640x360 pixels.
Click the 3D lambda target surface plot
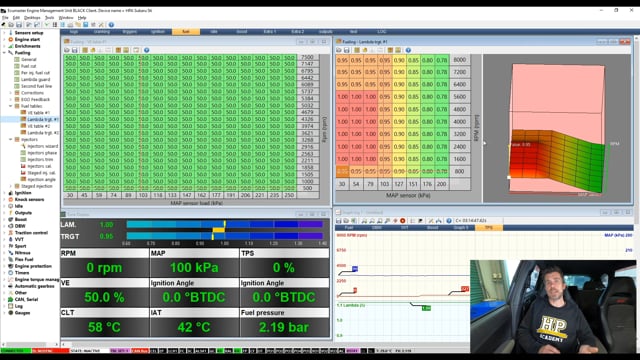coord(557,129)
